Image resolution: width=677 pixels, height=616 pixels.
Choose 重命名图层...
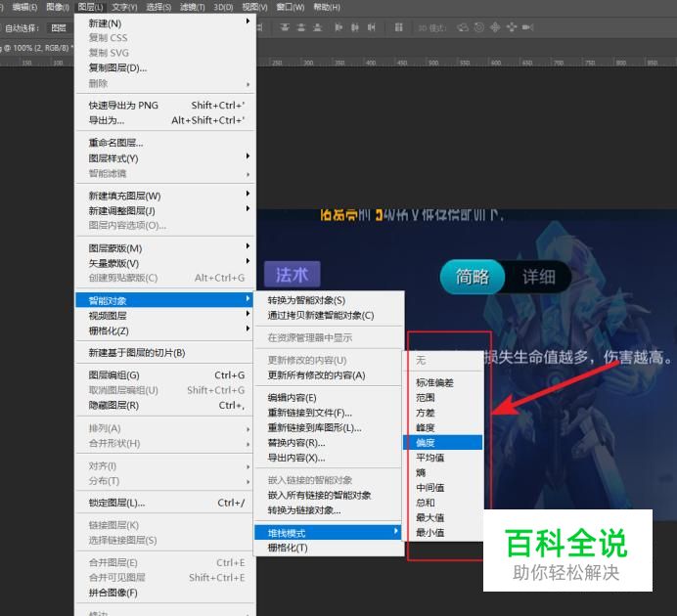164,143
